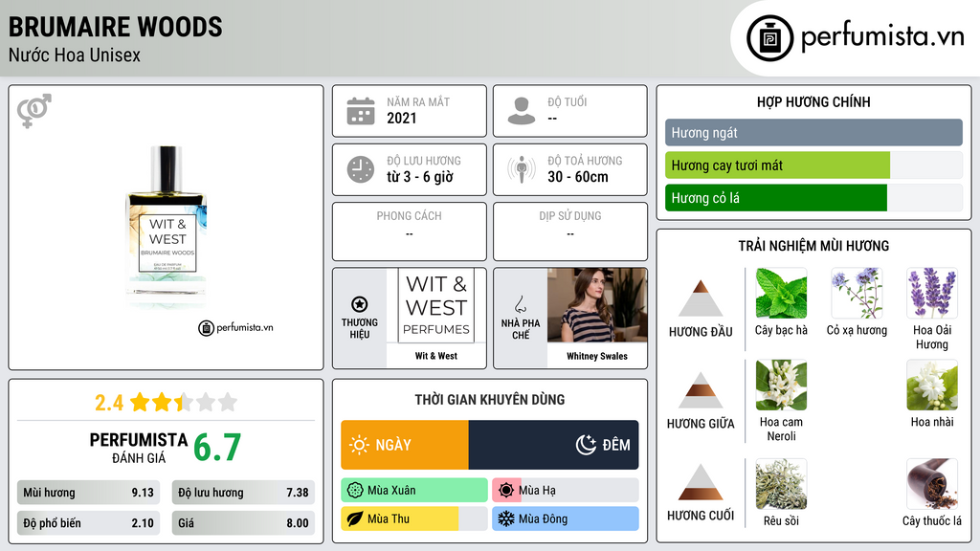Click the nose icon above Nhà Pha Chế
Viewport: 980px width, 551px height.
tap(520, 304)
